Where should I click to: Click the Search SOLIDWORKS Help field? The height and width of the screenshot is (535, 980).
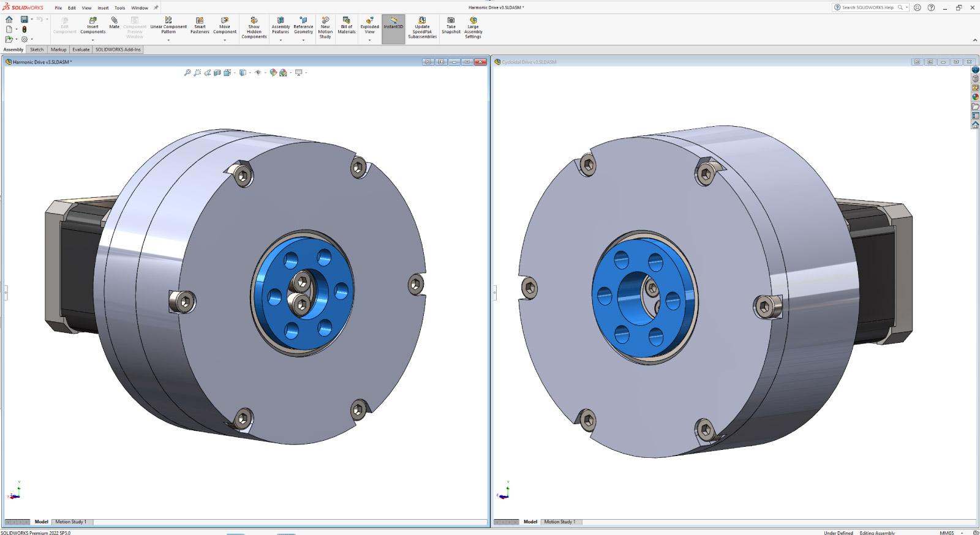coord(867,8)
